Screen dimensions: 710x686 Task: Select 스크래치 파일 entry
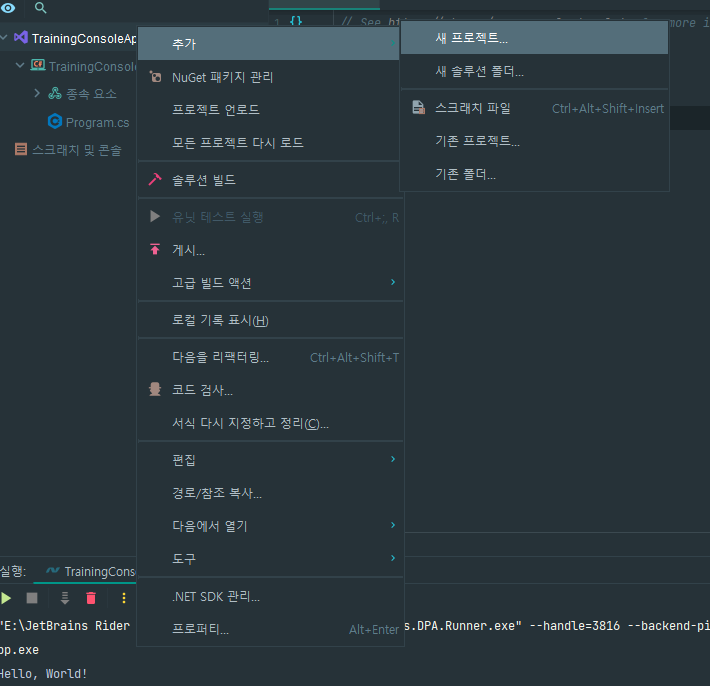(x=534, y=108)
